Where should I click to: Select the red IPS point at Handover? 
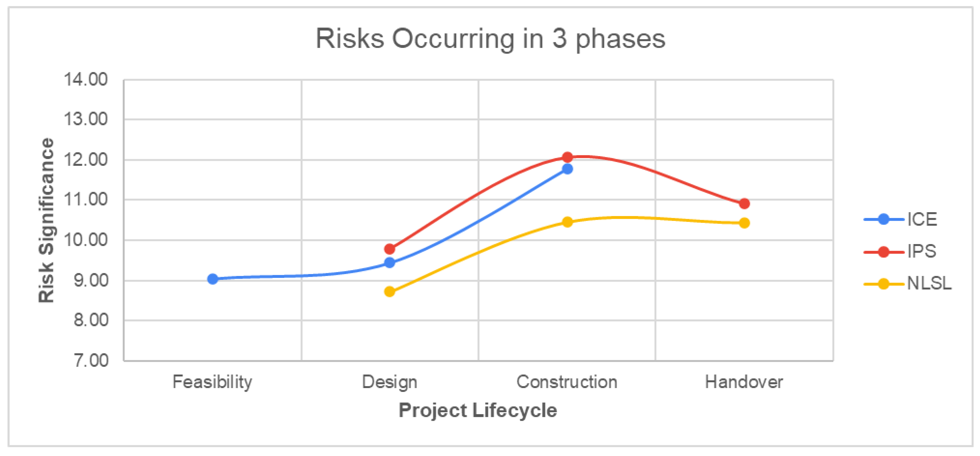pos(745,204)
